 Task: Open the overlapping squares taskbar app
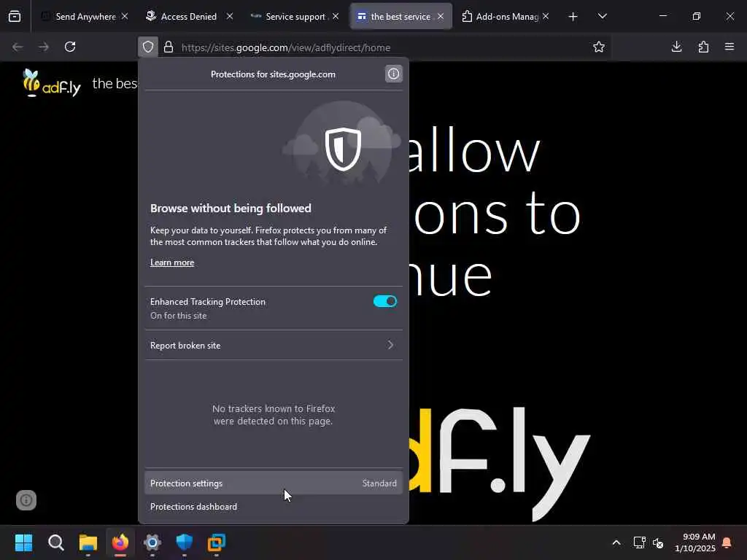point(217,542)
